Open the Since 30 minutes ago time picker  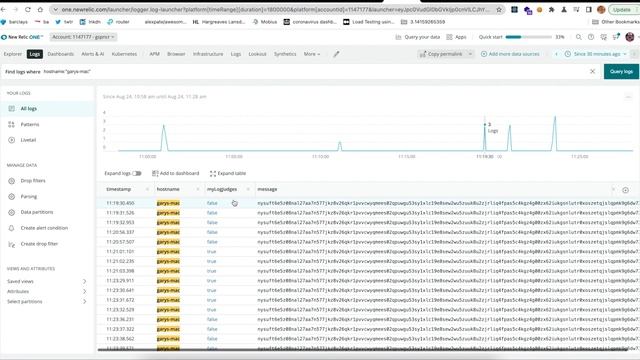point(596,54)
